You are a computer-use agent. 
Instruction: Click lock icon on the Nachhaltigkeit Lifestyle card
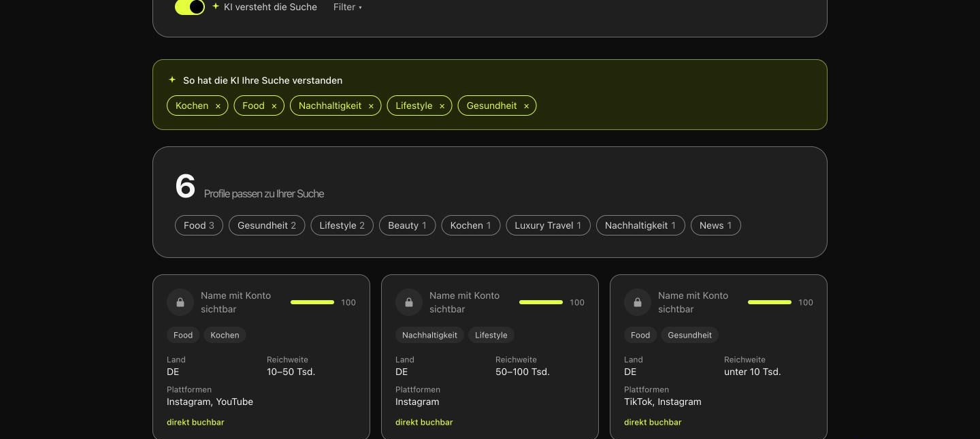pos(409,302)
